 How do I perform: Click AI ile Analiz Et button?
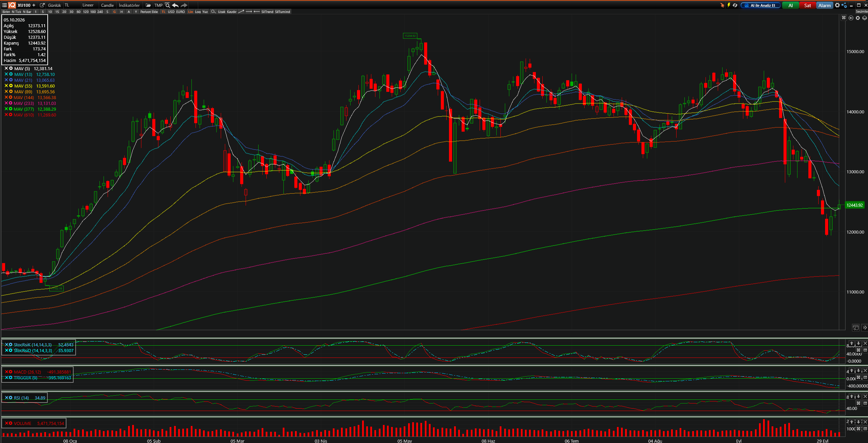[x=760, y=5]
